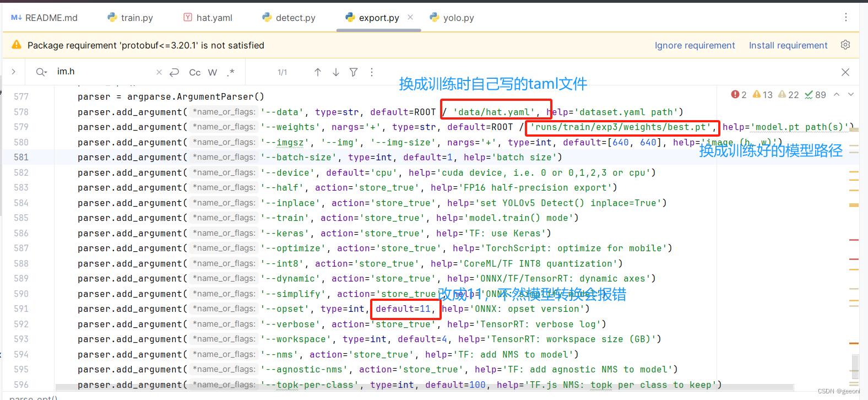
Task: Click '--int8' argument string
Action: [x=281, y=263]
